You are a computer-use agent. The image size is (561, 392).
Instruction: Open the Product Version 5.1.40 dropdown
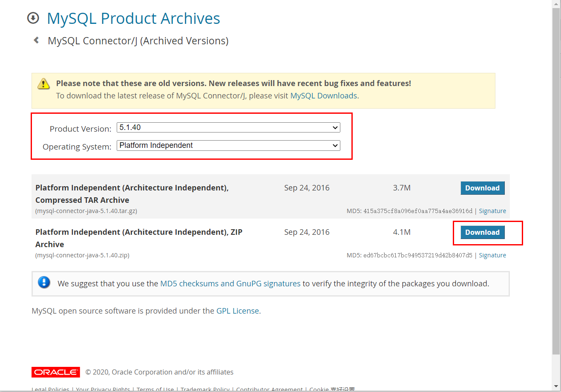pyautogui.click(x=228, y=127)
